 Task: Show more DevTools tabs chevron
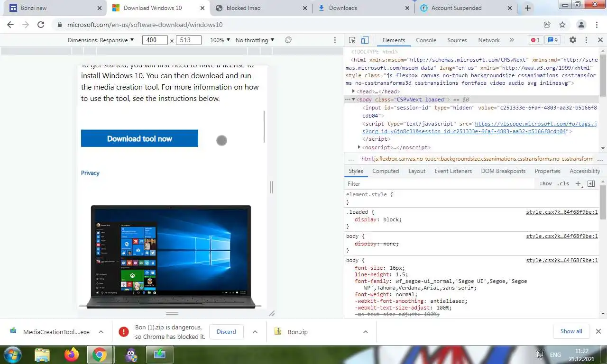(512, 40)
